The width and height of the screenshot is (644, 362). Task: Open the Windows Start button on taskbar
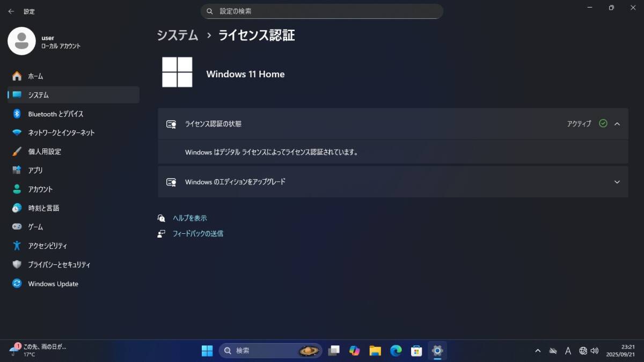(207, 351)
